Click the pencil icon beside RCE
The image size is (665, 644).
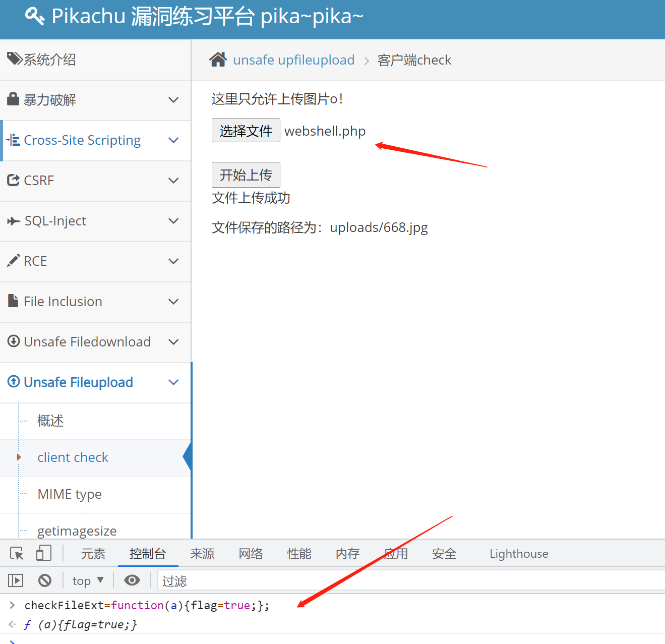14,260
